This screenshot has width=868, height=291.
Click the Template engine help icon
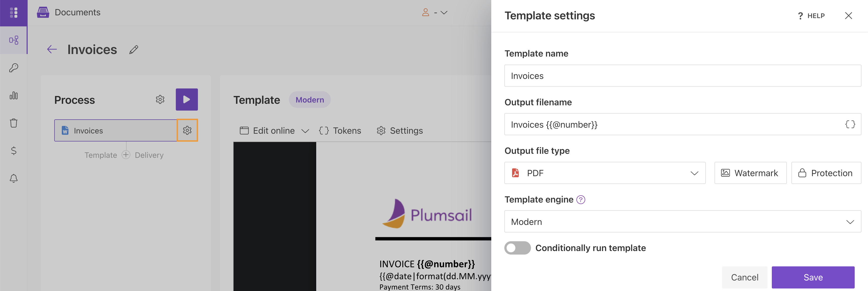[x=581, y=200]
